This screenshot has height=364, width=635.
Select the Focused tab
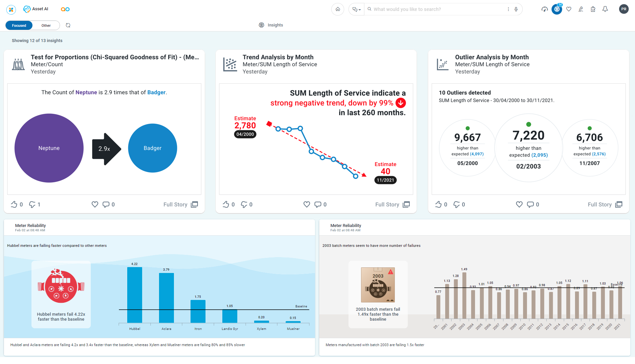[x=19, y=25]
